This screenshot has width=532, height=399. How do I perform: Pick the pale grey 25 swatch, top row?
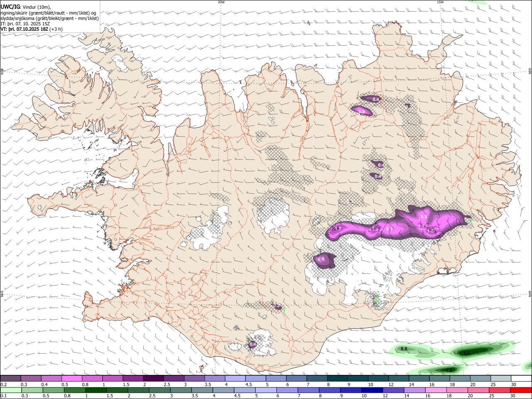click(x=501, y=379)
